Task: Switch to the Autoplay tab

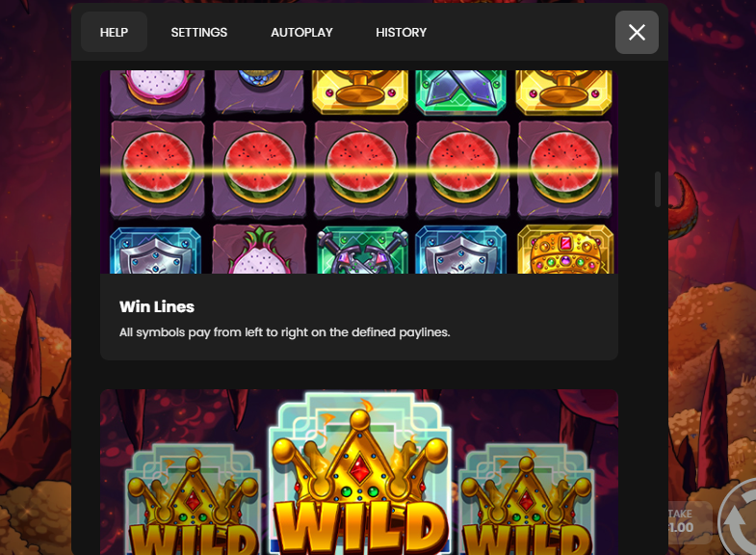Action: pyautogui.click(x=301, y=33)
